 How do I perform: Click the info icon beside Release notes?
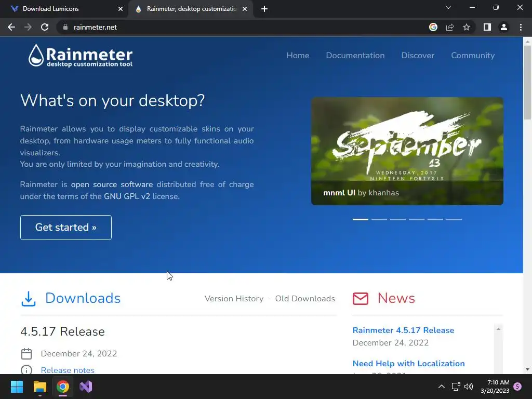point(26,370)
